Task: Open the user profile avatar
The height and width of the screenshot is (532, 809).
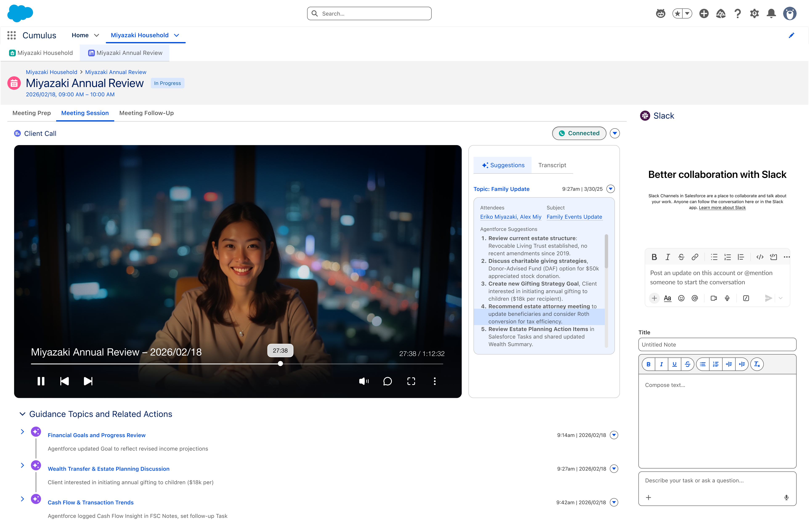Action: coord(790,14)
